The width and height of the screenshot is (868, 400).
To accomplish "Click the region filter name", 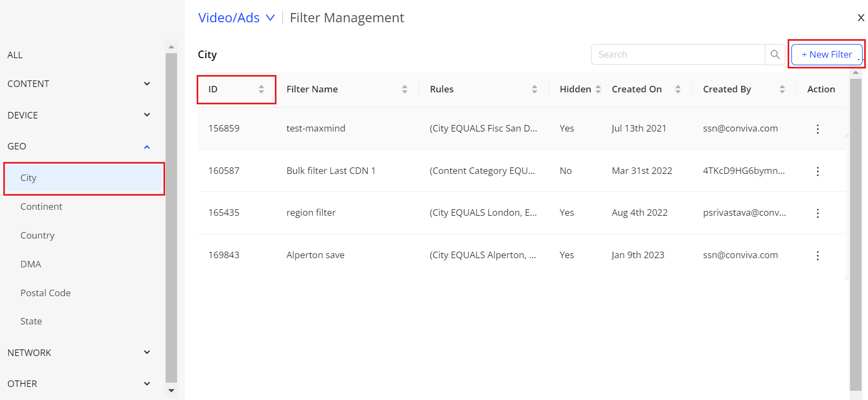I will (311, 212).
